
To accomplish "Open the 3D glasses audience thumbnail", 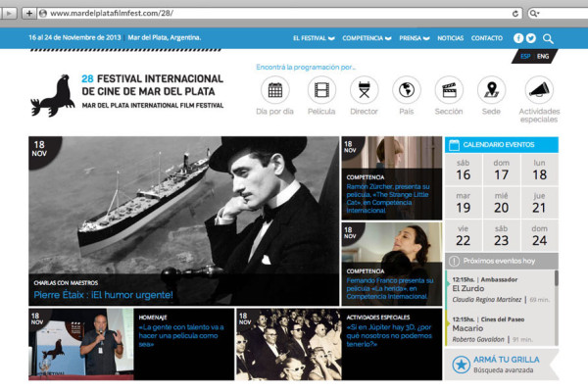I will coord(289,344).
